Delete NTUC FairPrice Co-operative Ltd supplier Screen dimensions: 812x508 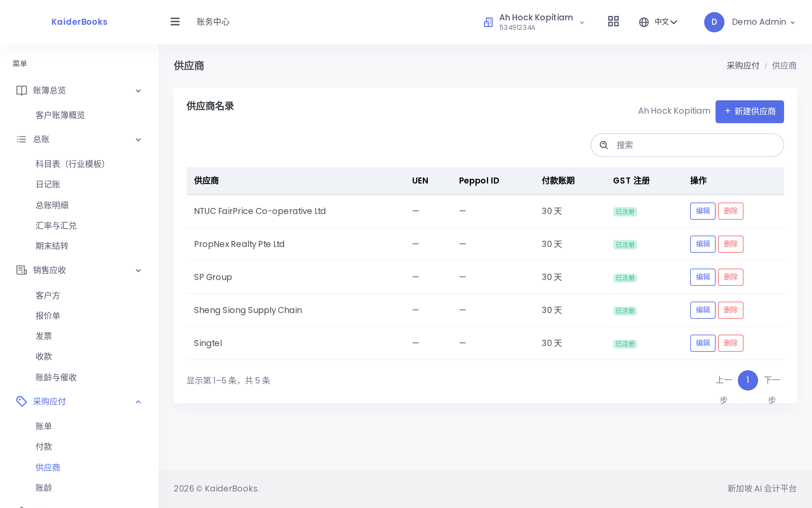pos(730,211)
